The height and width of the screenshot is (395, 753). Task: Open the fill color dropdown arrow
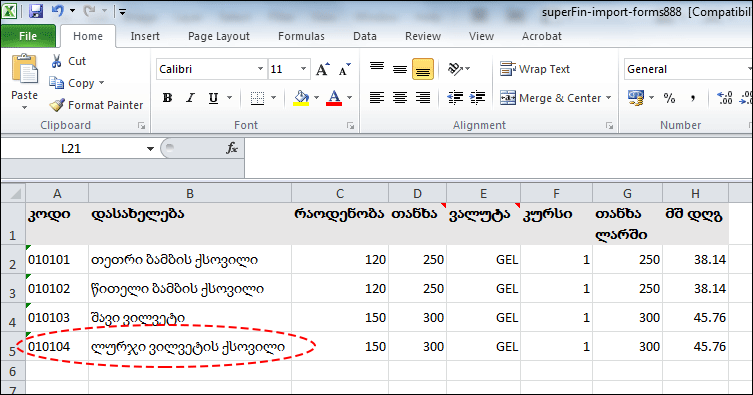click(316, 98)
